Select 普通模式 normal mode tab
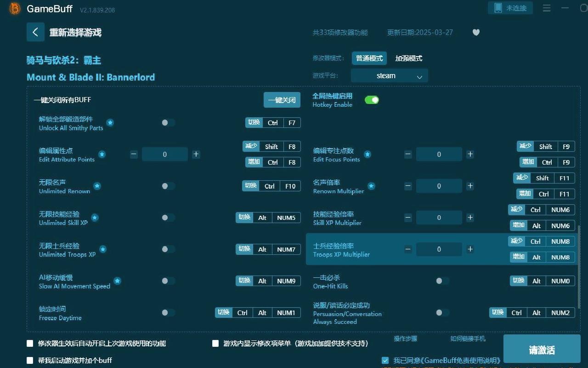 pos(369,58)
